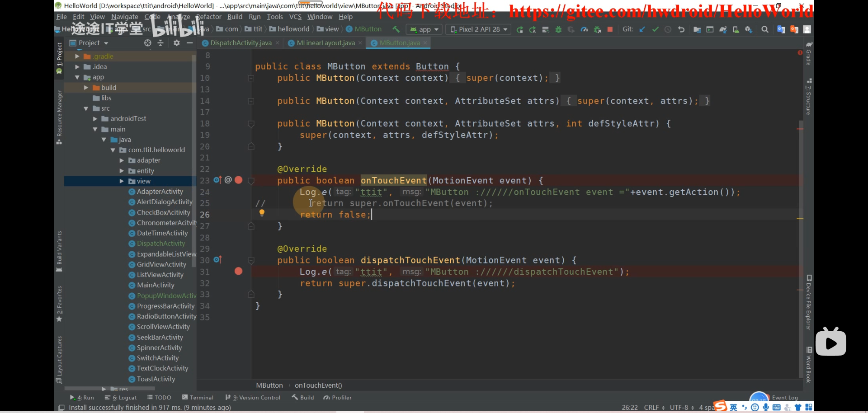Click override gutter icon at line 30
The width and height of the screenshot is (868, 413).
(x=217, y=260)
